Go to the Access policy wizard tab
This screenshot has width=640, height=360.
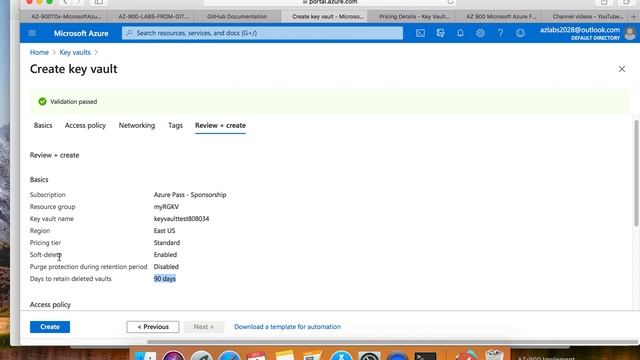[x=85, y=125]
